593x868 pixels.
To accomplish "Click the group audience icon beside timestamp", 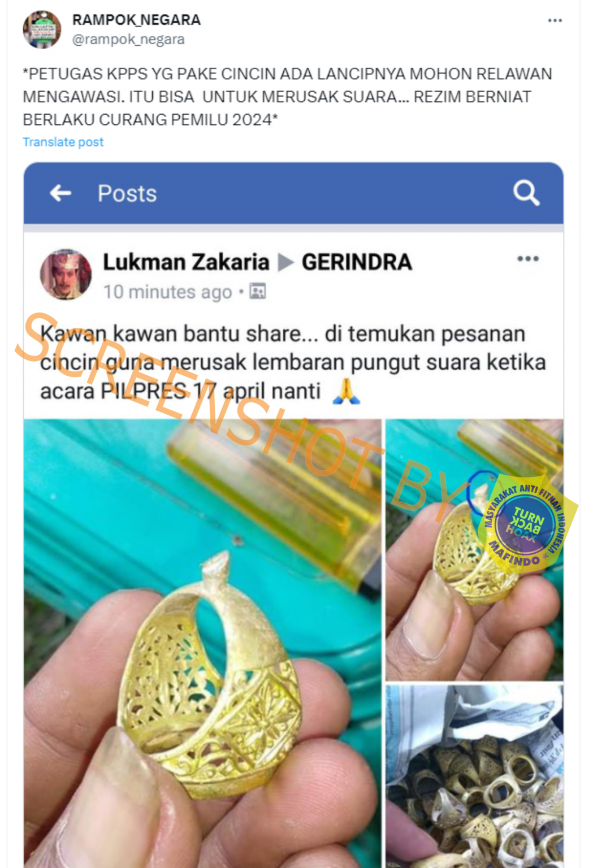I will click(258, 292).
